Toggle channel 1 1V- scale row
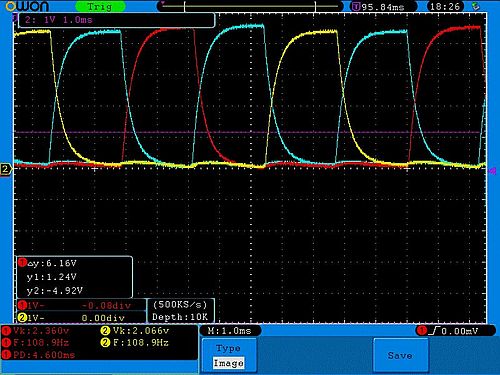Image resolution: width=500 pixels, height=375 pixels. pos(81,305)
